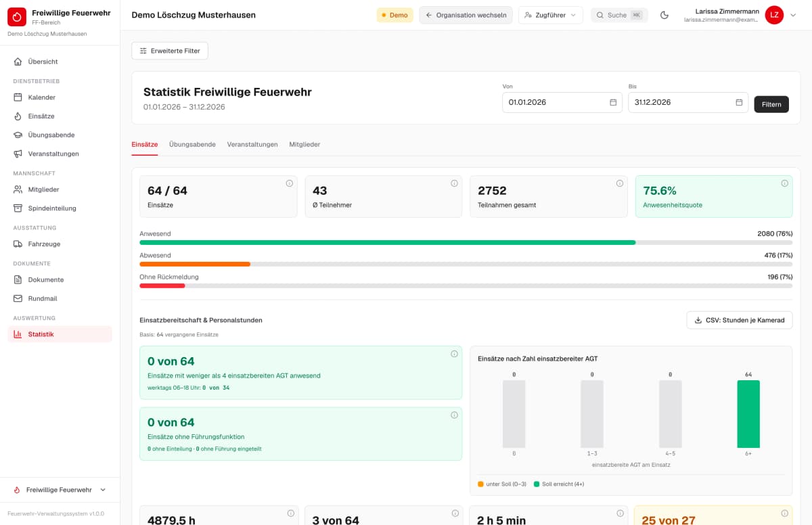This screenshot has height=525, width=812.
Task: Click the LZ user avatar
Action: [x=774, y=15]
